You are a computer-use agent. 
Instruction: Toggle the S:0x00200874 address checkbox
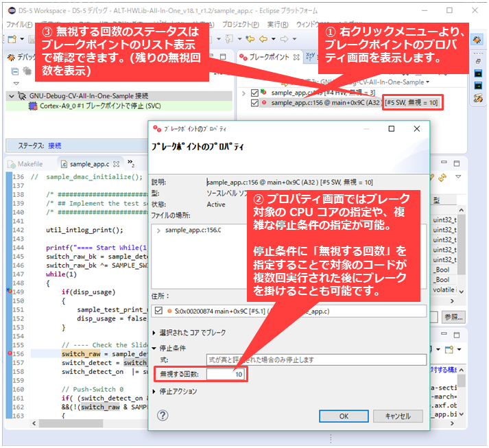click(158, 311)
